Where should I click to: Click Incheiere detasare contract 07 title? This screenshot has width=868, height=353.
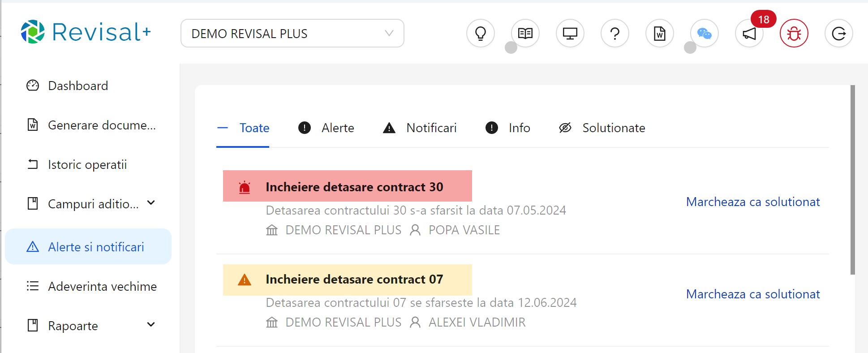tap(354, 279)
